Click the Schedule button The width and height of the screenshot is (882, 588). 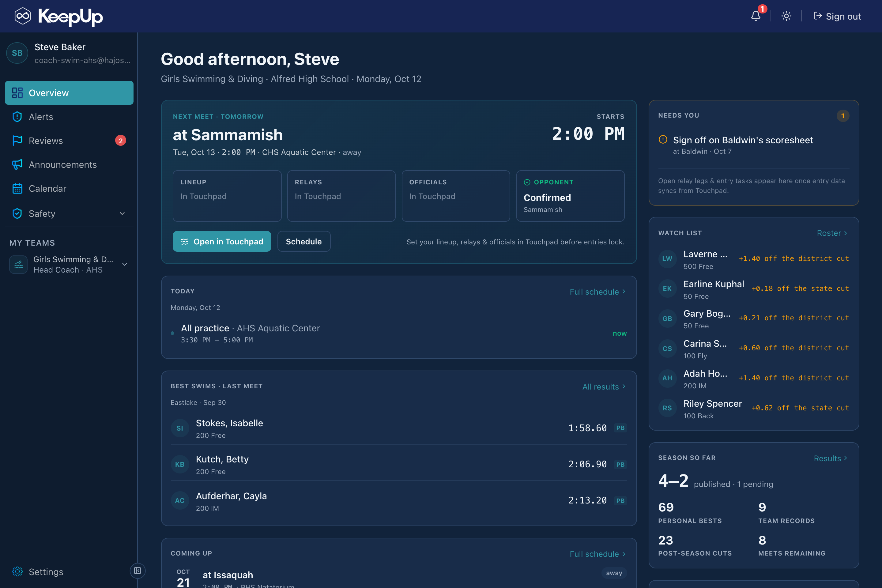click(x=304, y=242)
